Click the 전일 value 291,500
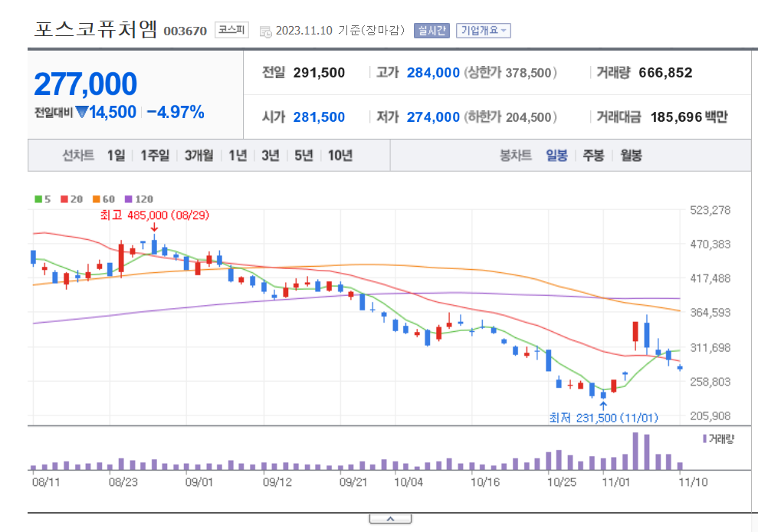The image size is (758, 532). 319,73
